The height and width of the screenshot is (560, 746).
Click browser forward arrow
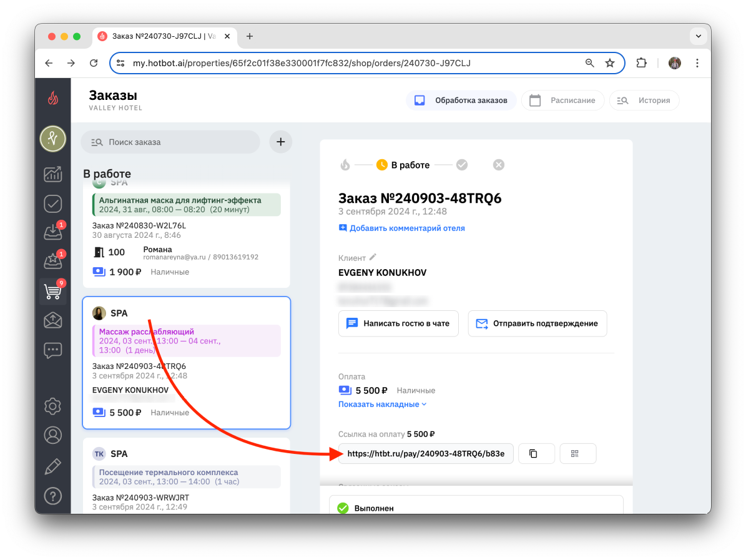[x=71, y=63]
